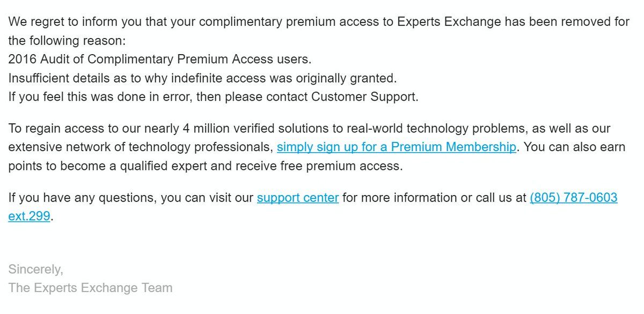
Task: Click the "To regain access" paragraph start
Action: click(48, 129)
